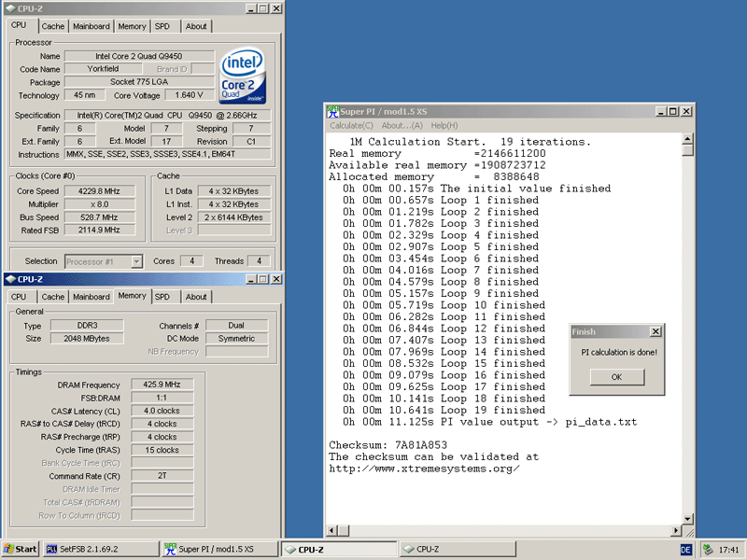
Task: Click Checksum: 7A81A853 line
Action: click(x=388, y=445)
